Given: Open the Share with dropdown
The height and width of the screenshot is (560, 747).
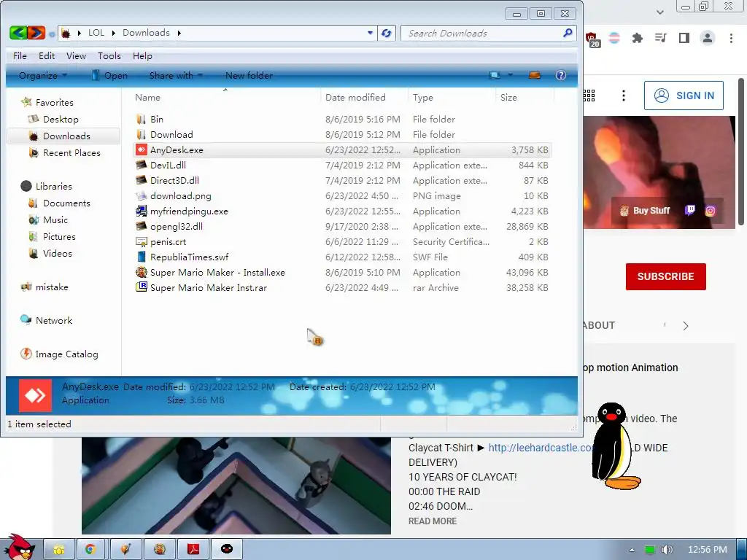Looking at the screenshot, I should pos(176,75).
